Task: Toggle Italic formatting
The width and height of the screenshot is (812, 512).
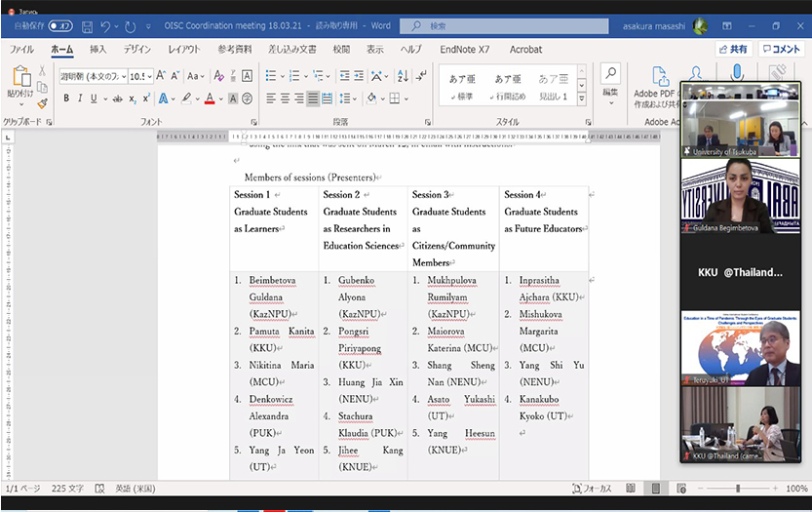Action: click(x=80, y=98)
